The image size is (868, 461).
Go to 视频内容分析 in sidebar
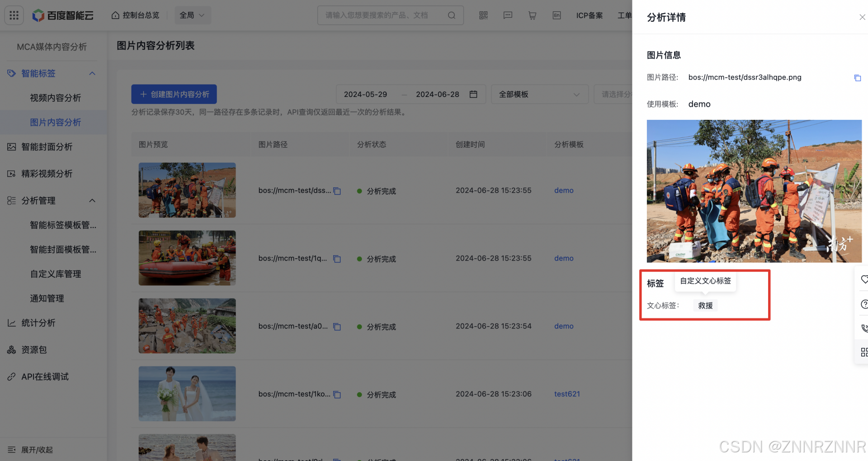(55, 98)
